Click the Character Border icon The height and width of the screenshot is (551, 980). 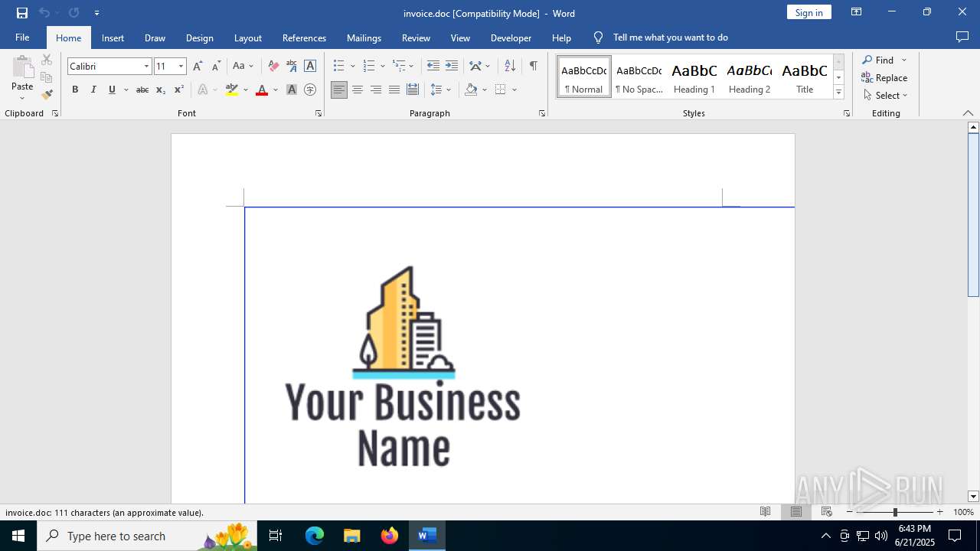click(x=310, y=66)
